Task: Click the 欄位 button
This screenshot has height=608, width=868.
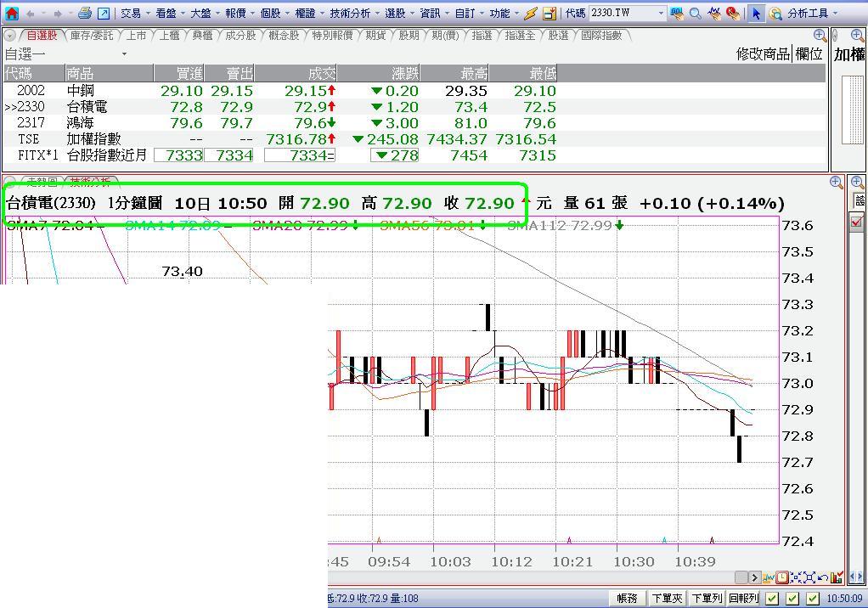Action: [809, 54]
